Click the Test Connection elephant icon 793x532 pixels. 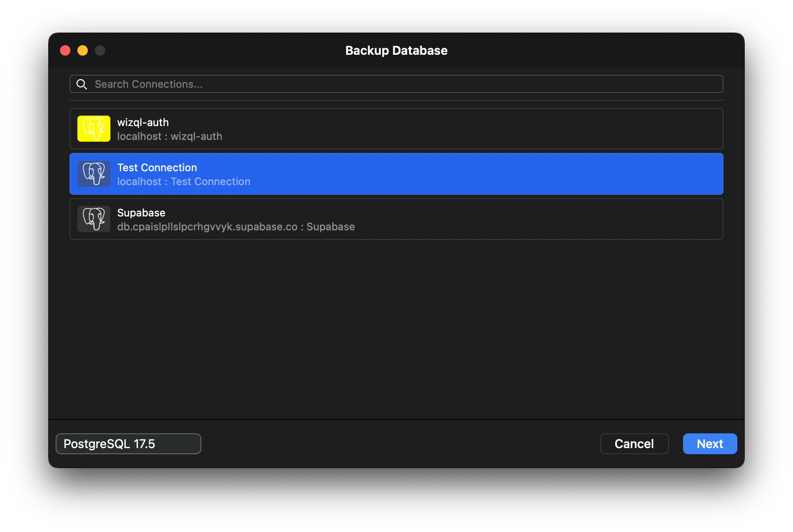(x=93, y=174)
